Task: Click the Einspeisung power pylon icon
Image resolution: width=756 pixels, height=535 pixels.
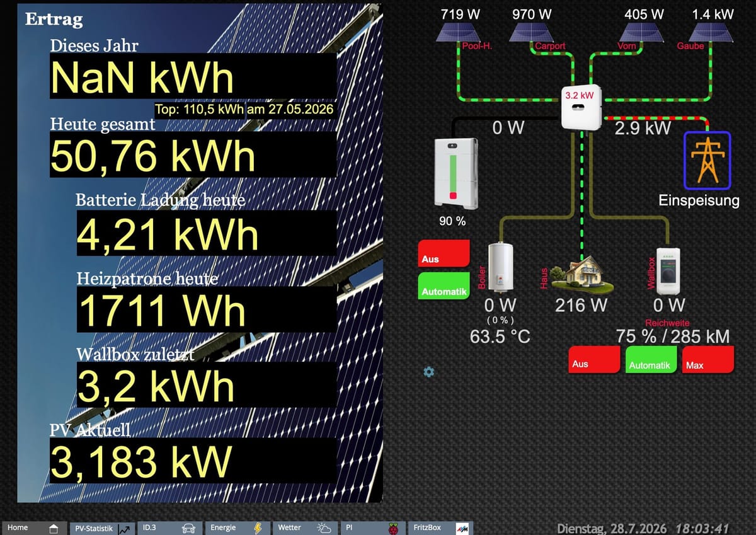Action: (707, 160)
